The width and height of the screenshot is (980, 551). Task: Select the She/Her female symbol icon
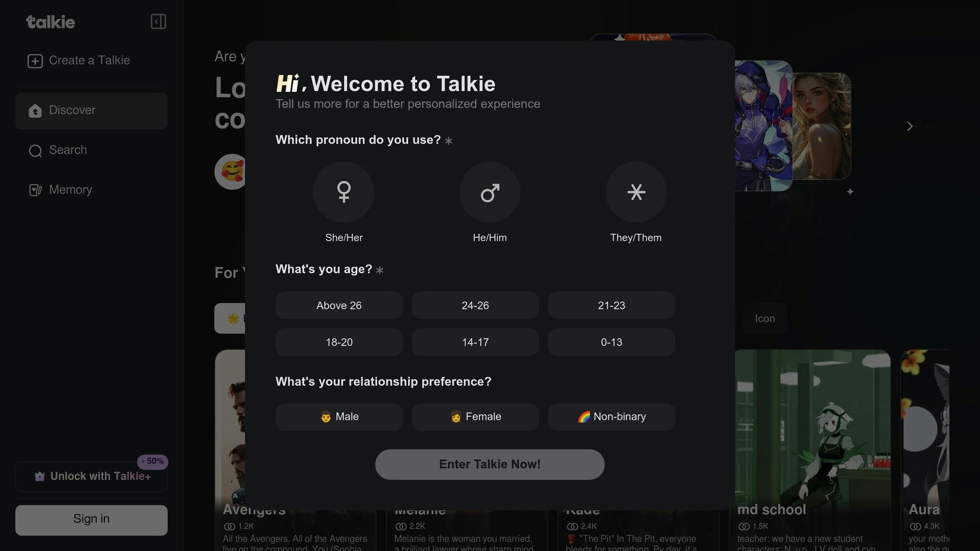pos(344,192)
